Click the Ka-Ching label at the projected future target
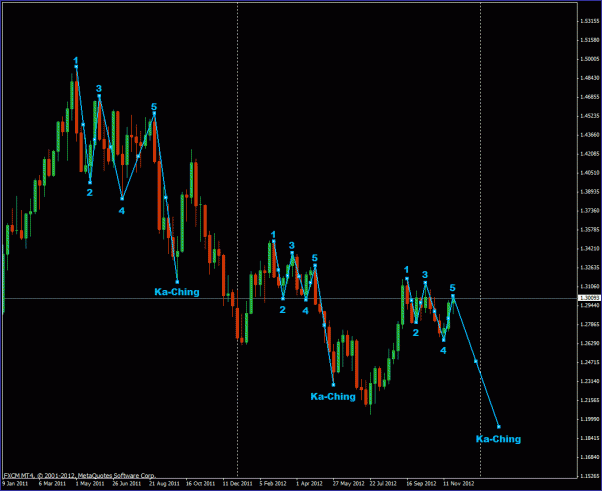Screen dimensions: 602x491 point(498,439)
